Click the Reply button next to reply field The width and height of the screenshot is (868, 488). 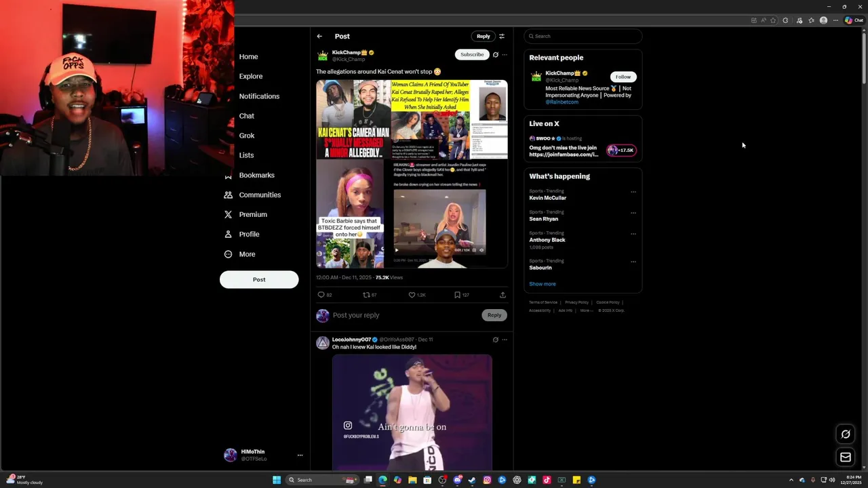coord(494,315)
